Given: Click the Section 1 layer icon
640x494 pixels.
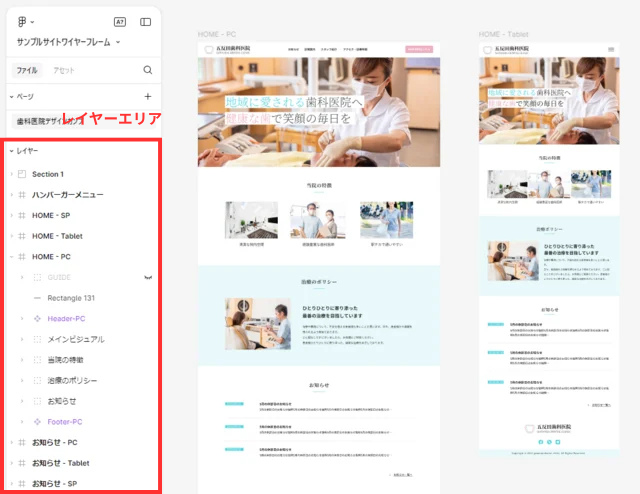Looking at the screenshot, I should click(22, 174).
